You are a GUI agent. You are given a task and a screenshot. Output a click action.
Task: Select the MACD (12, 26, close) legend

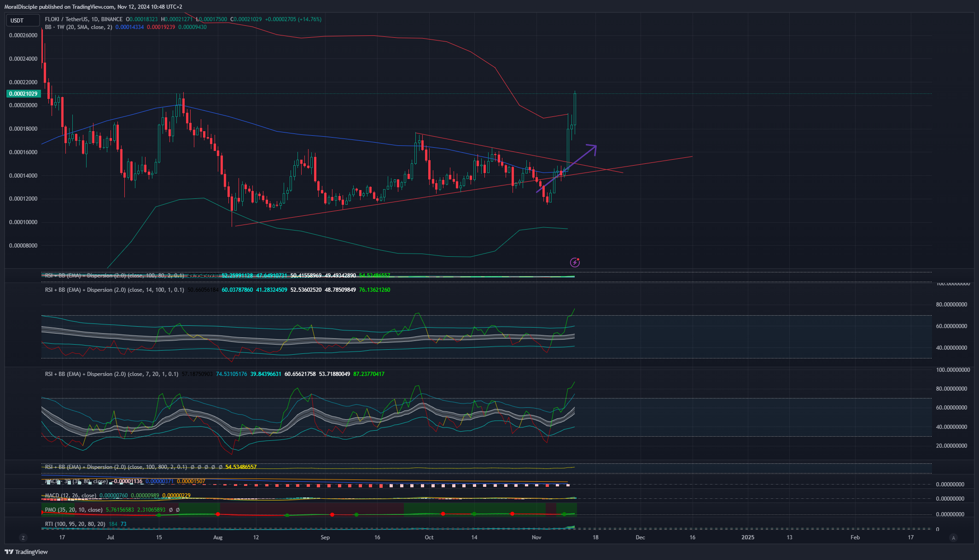[x=70, y=496]
